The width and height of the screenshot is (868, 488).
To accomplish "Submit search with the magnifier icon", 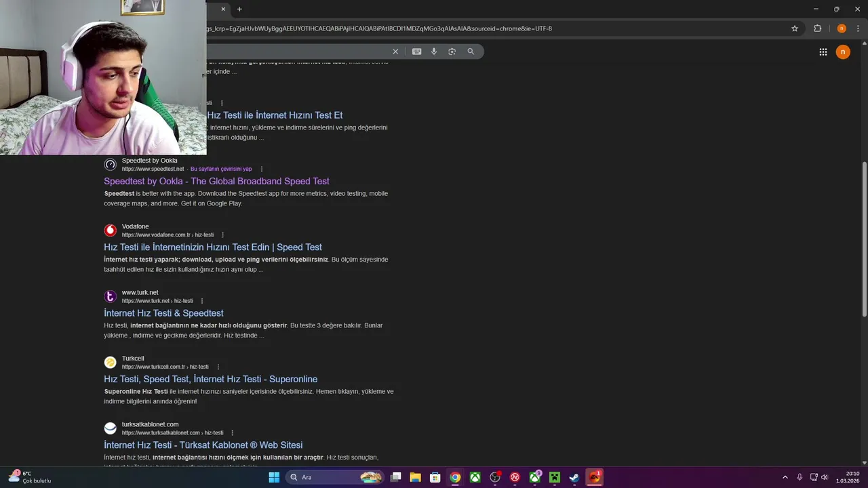I will coord(471,52).
